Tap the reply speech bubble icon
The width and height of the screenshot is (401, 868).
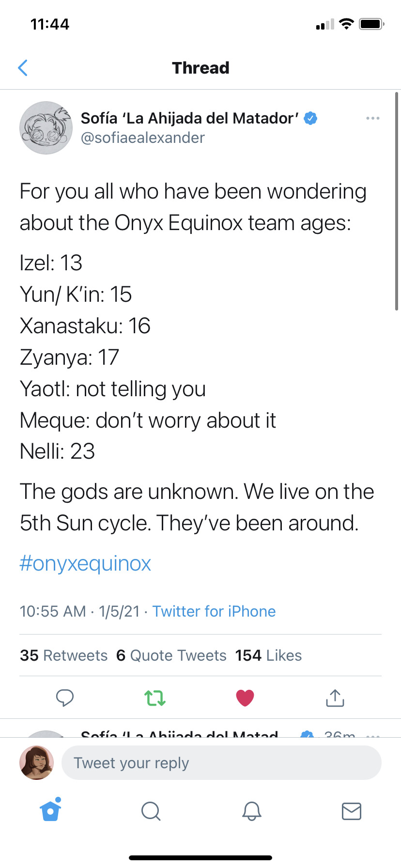click(65, 698)
